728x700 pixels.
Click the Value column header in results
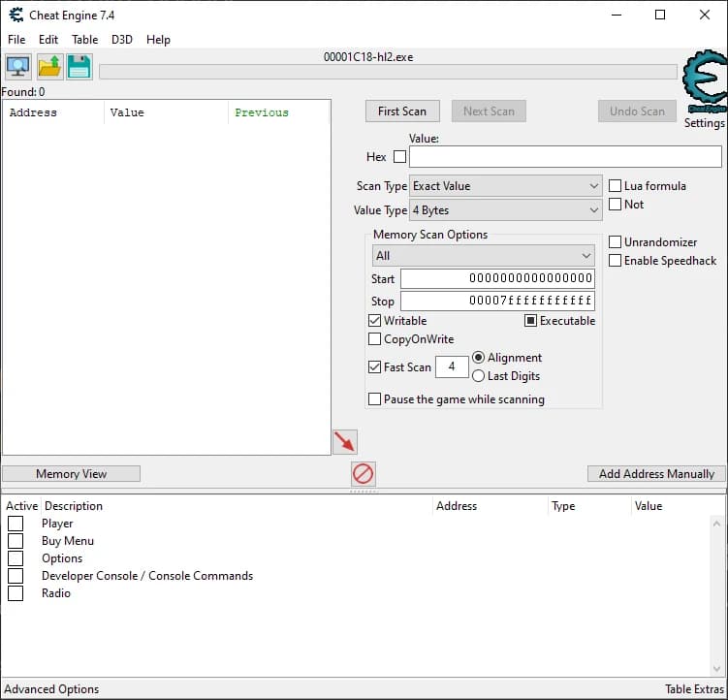click(166, 112)
